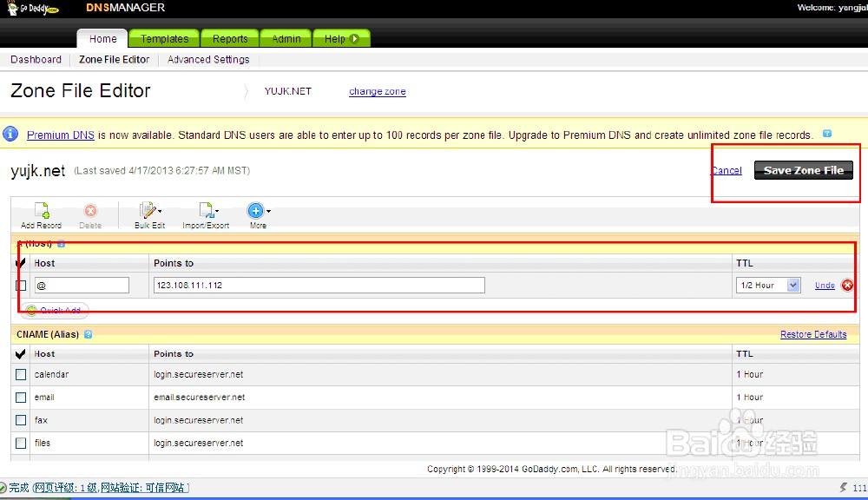Click help icon next to CNAME (Alias)
This screenshot has width=868, height=500.
pyautogui.click(x=88, y=334)
